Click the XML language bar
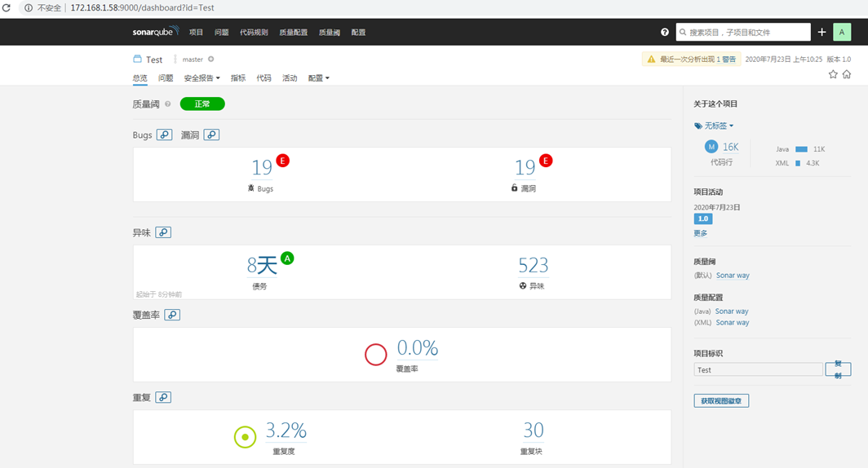 (x=798, y=163)
